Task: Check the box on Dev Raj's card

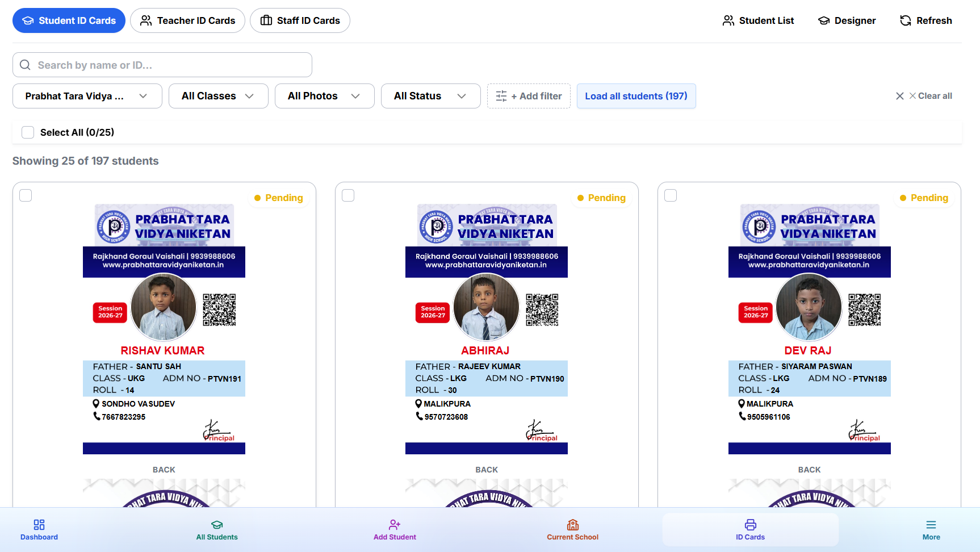Action: (x=671, y=195)
